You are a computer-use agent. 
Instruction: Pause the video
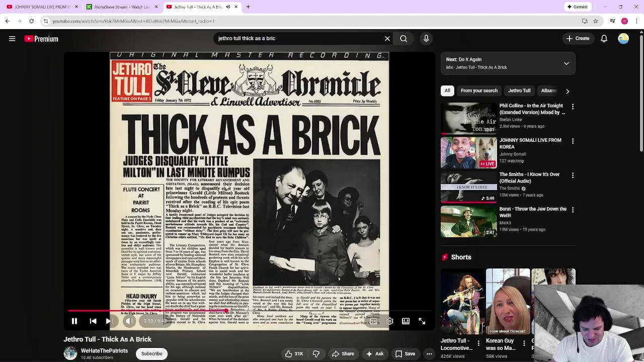(74, 321)
